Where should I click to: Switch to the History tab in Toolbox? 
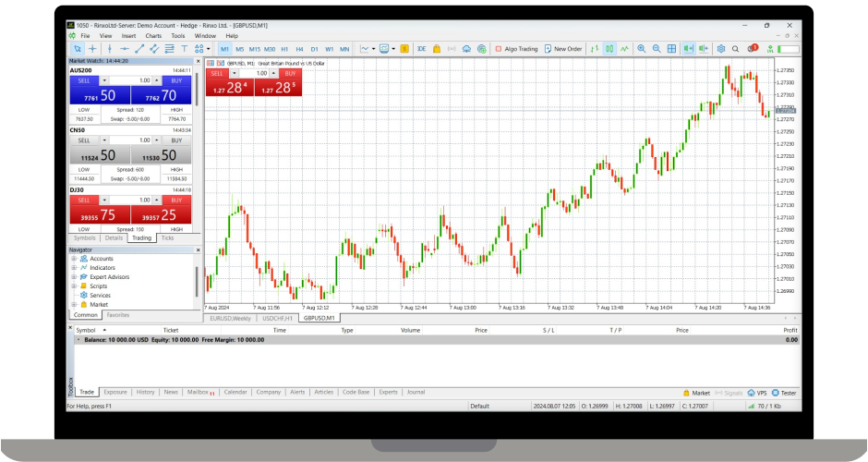pos(145,392)
